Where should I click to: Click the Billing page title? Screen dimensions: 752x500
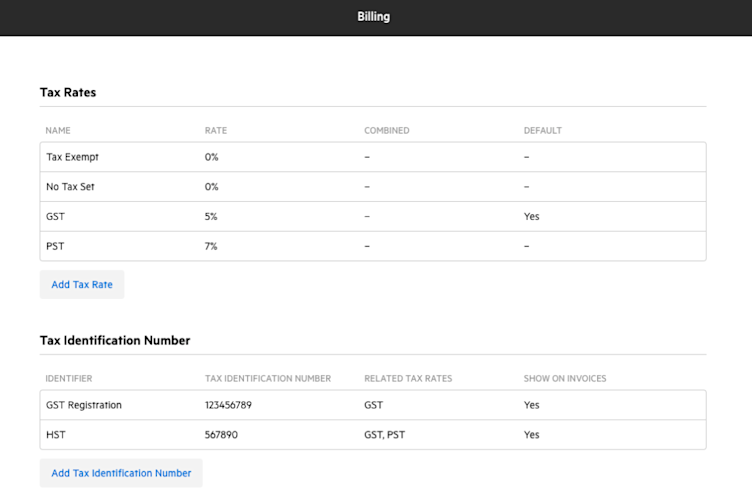pos(374,16)
